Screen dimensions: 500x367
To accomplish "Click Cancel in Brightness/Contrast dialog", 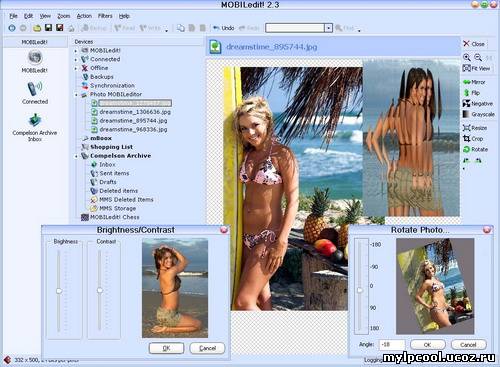I will [207, 348].
